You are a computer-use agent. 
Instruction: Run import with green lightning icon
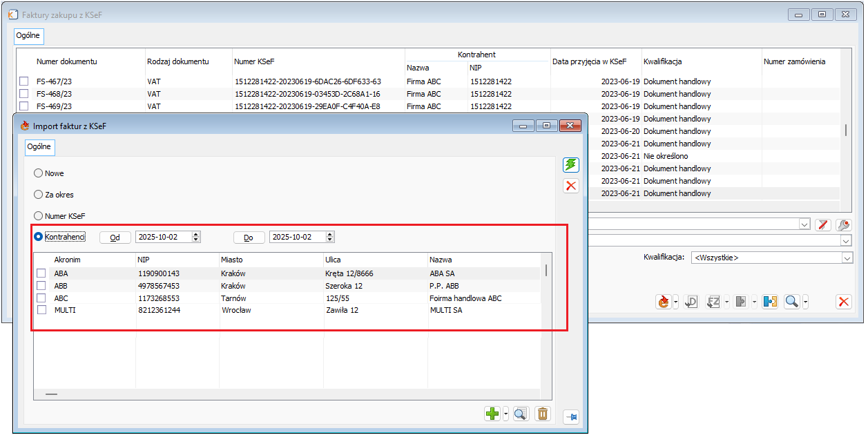571,164
